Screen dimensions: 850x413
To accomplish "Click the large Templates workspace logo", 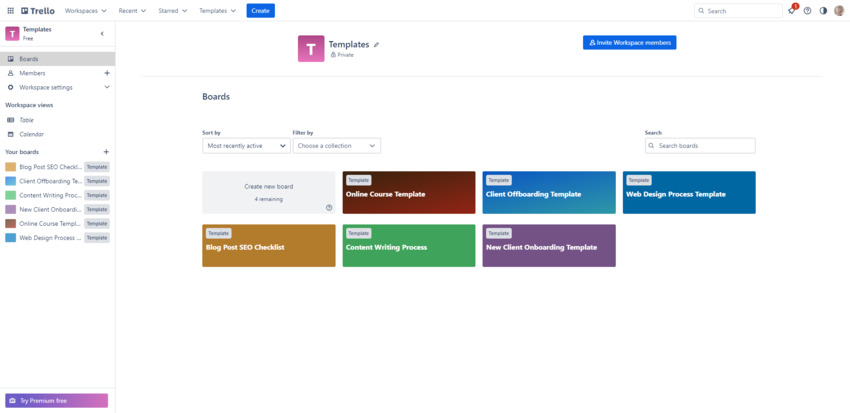I will (311, 49).
